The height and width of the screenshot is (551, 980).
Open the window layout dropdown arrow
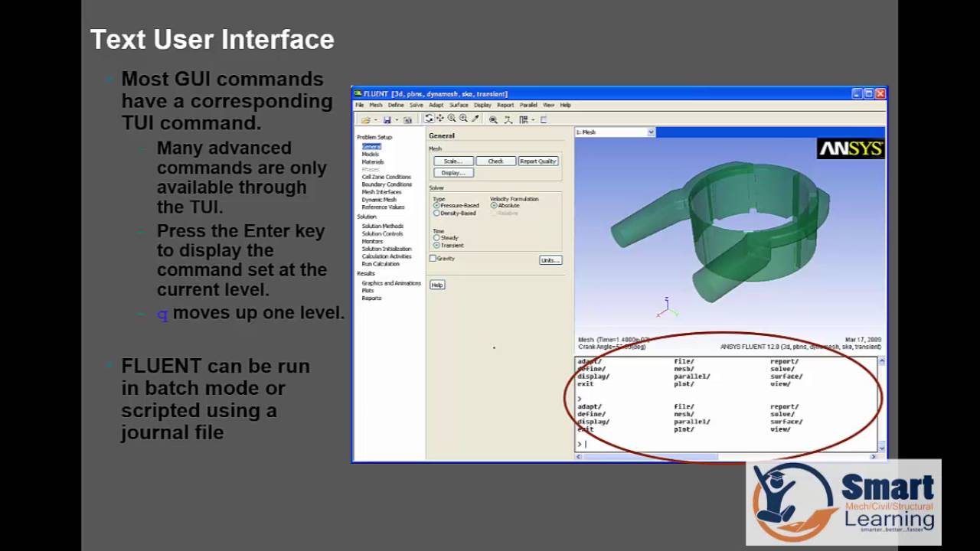(x=533, y=120)
